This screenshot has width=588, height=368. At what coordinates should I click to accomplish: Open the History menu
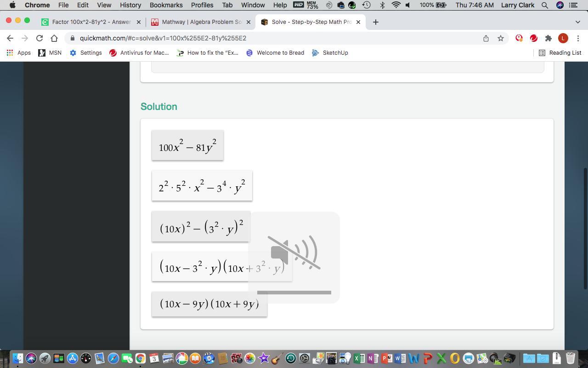pos(130,5)
